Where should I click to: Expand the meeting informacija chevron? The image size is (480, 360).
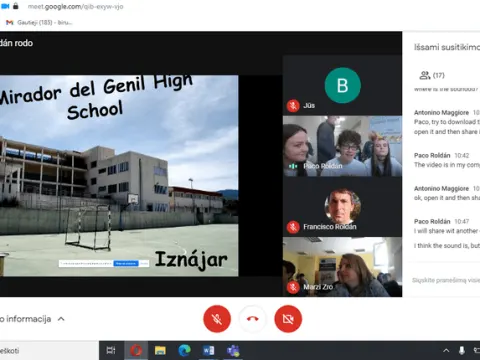pyautogui.click(x=61, y=319)
